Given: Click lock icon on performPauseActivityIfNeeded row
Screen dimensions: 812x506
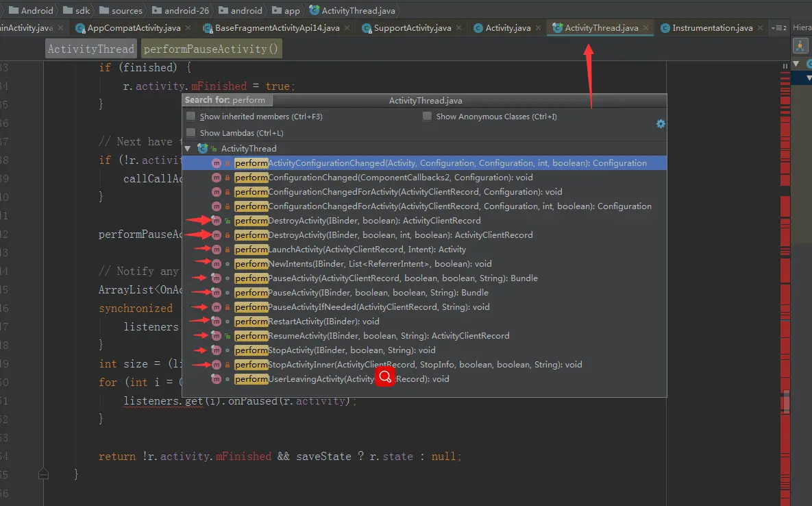Looking at the screenshot, I should (227, 307).
